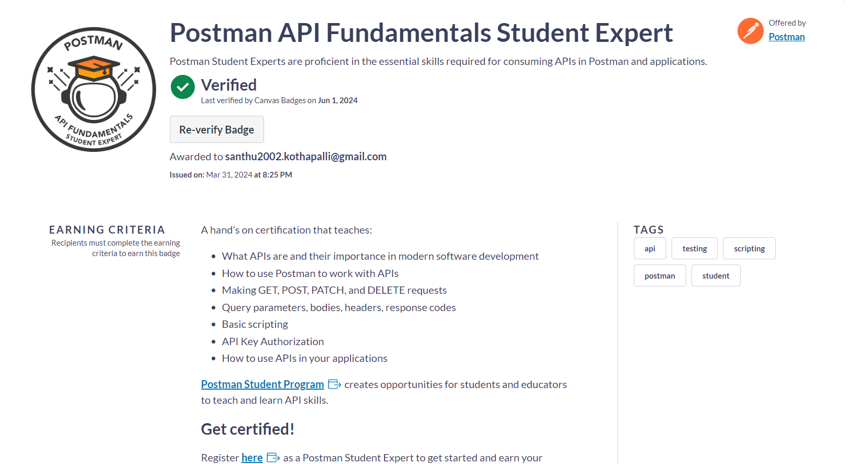Click the green Verified checkmark icon
This screenshot has width=868, height=464.
pos(182,87)
